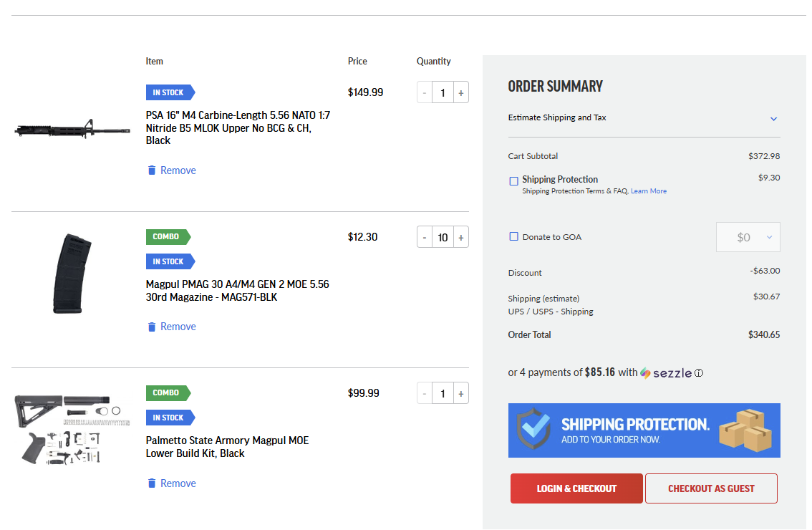This screenshot has width=812, height=530.
Task: Expand Estimate Shipping and Tax chevron
Action: coord(773,119)
